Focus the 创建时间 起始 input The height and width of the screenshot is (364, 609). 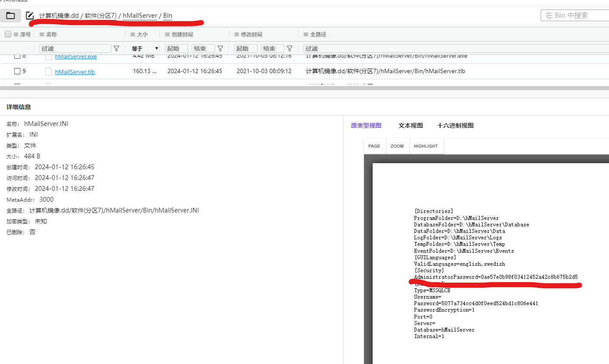[177, 48]
